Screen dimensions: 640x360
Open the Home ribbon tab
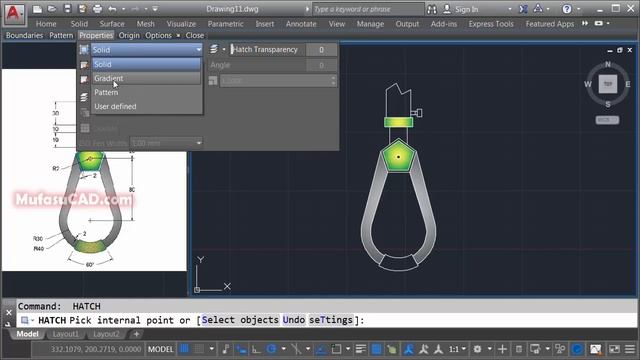(x=46, y=24)
